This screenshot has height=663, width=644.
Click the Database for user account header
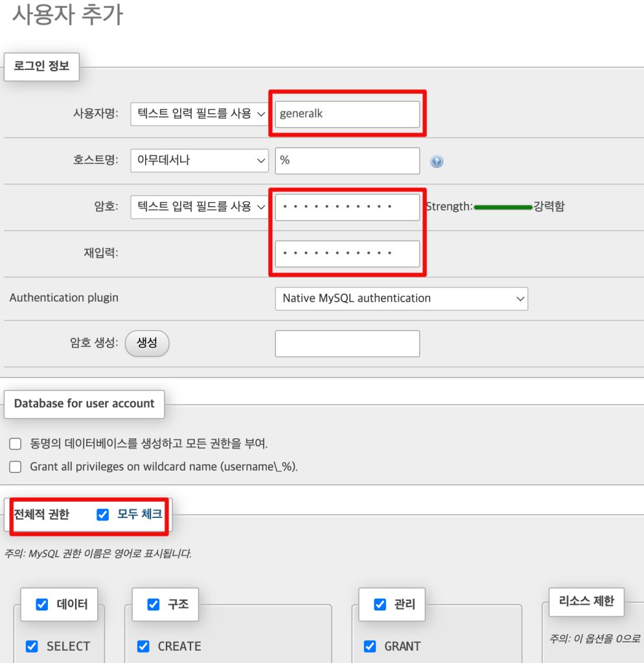tap(84, 404)
